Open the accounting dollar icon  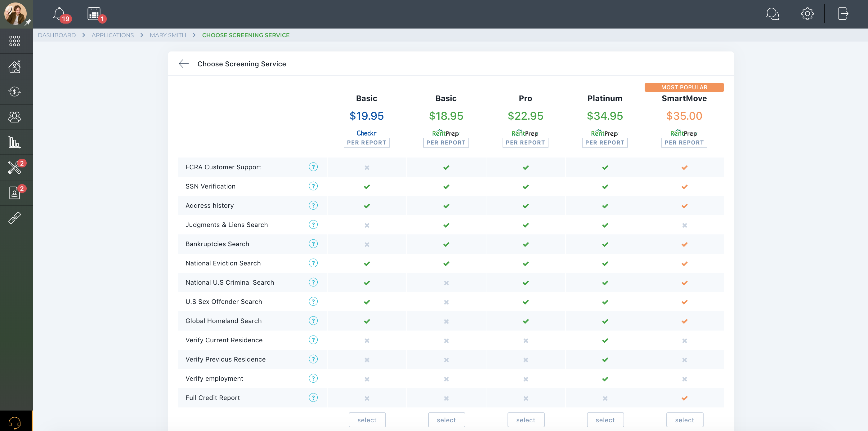[15, 91]
